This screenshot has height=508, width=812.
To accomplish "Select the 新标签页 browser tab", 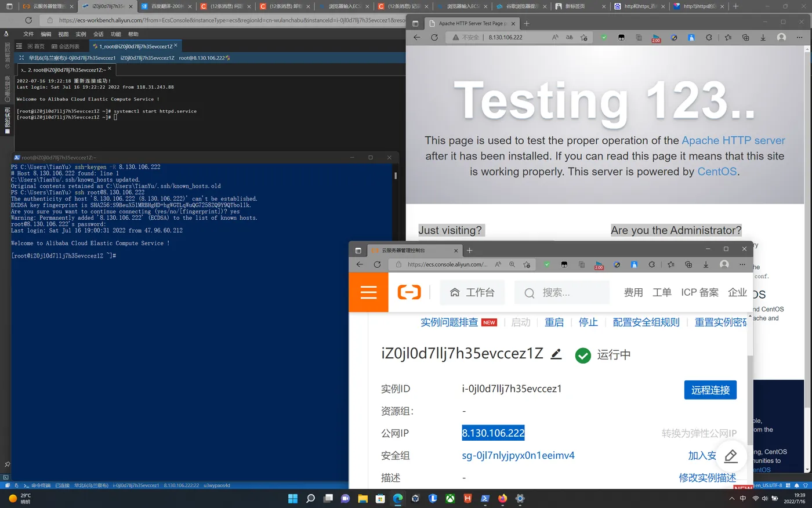I will point(579,6).
